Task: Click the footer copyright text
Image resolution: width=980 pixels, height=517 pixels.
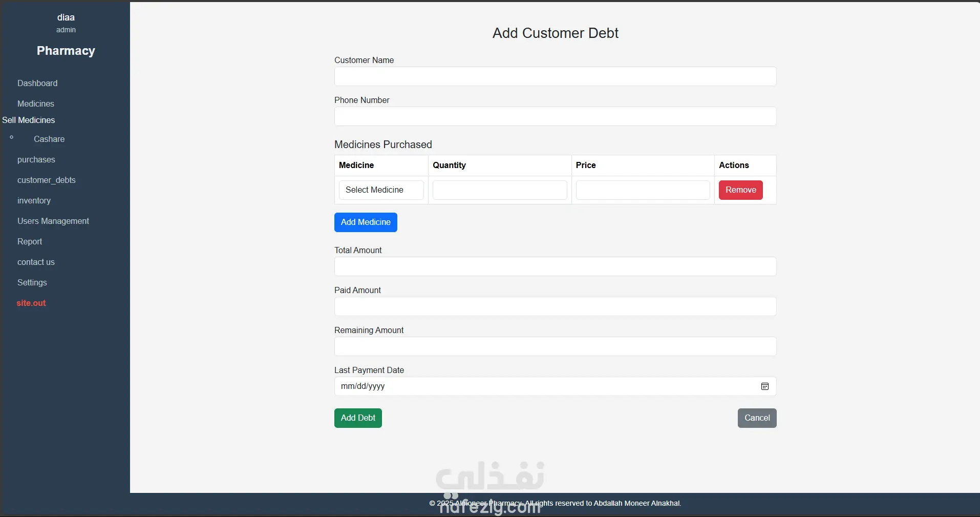Action: click(x=555, y=503)
